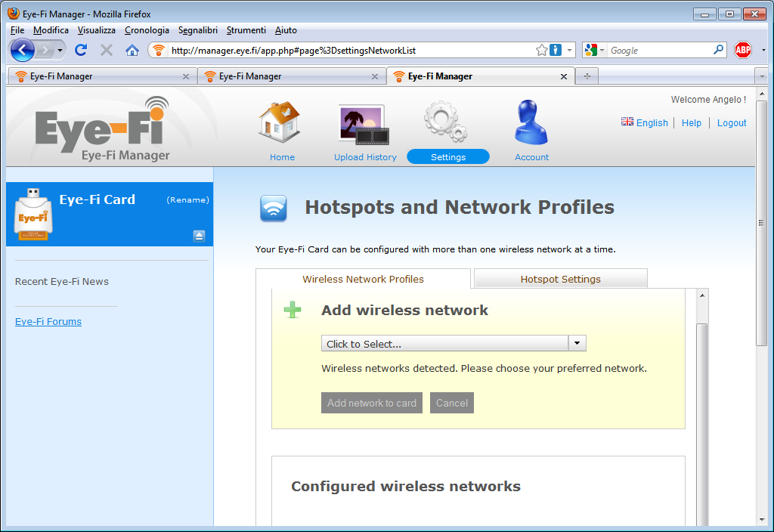Screen dimensions: 774x532
Task: Click the British flag language icon
Action: tap(627, 122)
